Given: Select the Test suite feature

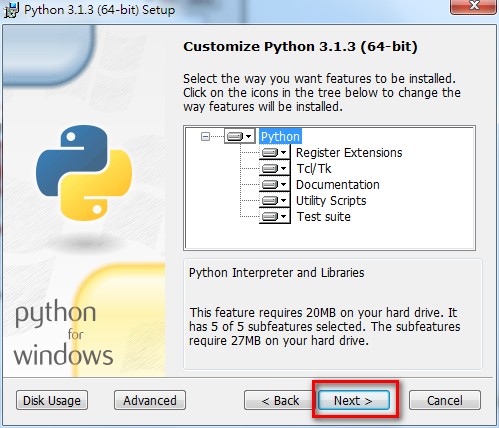Looking at the screenshot, I should [x=324, y=217].
